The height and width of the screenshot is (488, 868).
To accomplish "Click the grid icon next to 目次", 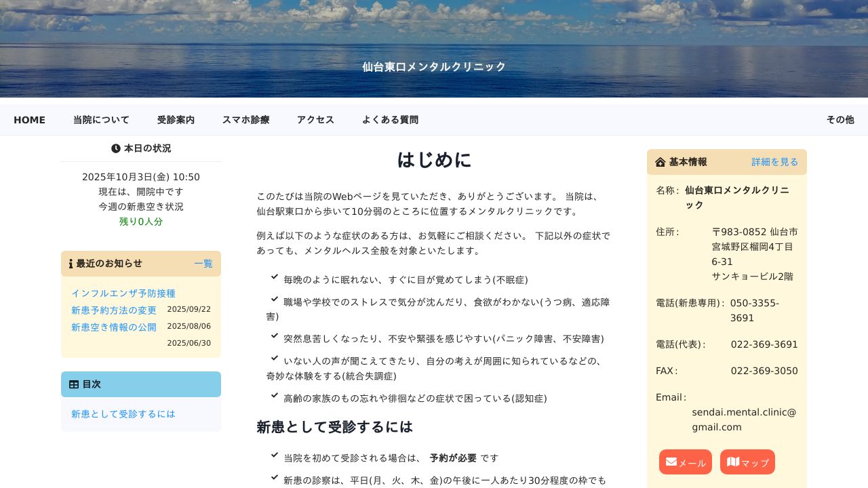I will (x=73, y=384).
